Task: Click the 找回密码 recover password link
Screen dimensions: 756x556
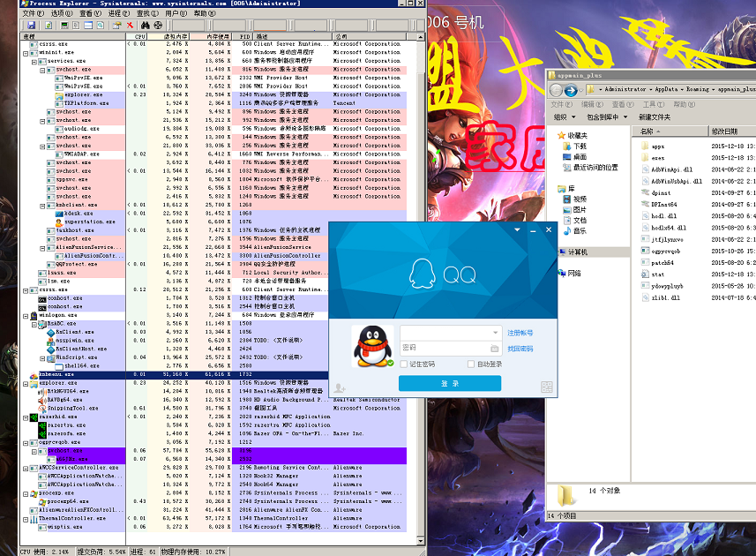Action: [520, 349]
